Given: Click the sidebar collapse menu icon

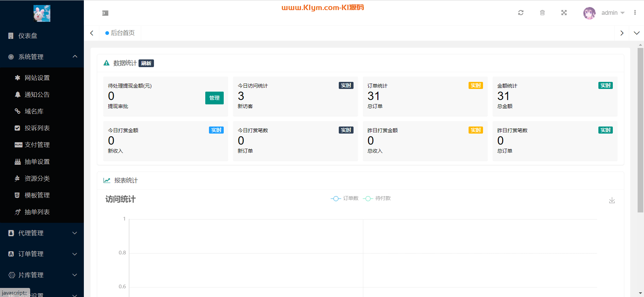Looking at the screenshot, I should tap(105, 13).
